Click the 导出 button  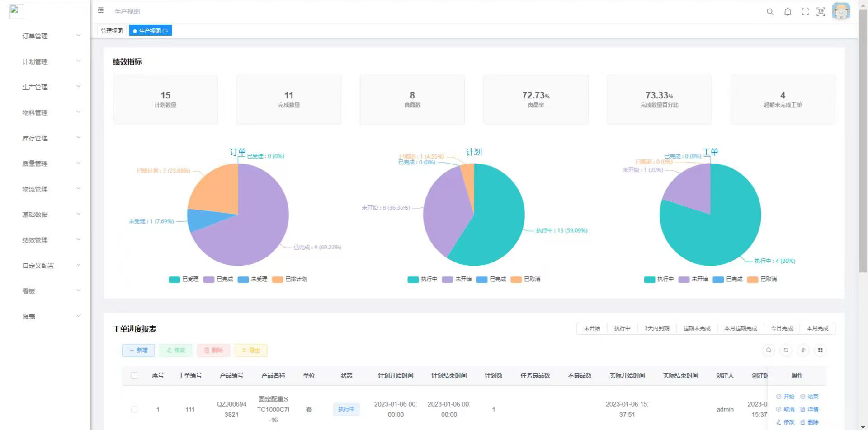(251, 350)
